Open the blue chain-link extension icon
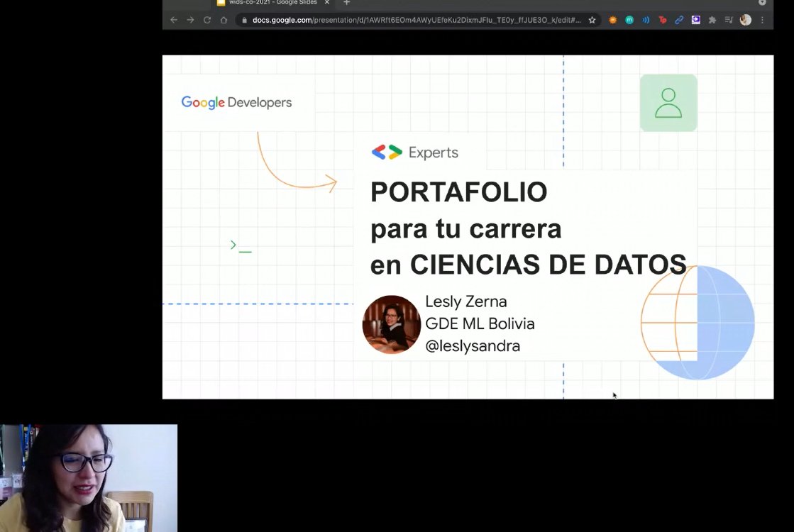This screenshot has width=794, height=532. (679, 21)
